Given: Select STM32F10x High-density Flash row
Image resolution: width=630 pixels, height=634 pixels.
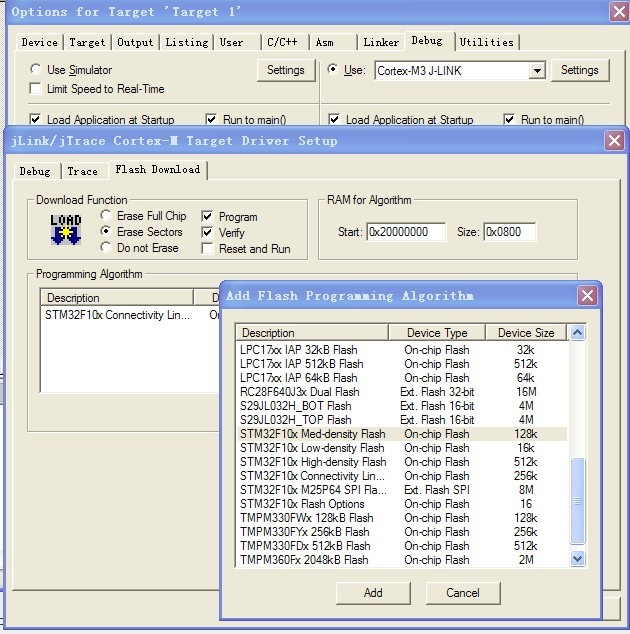Looking at the screenshot, I should point(402,462).
